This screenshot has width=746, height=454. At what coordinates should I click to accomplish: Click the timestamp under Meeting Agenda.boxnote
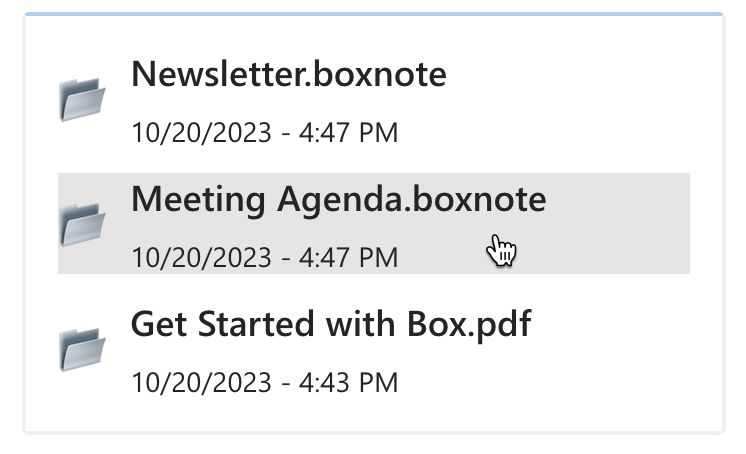(264, 257)
